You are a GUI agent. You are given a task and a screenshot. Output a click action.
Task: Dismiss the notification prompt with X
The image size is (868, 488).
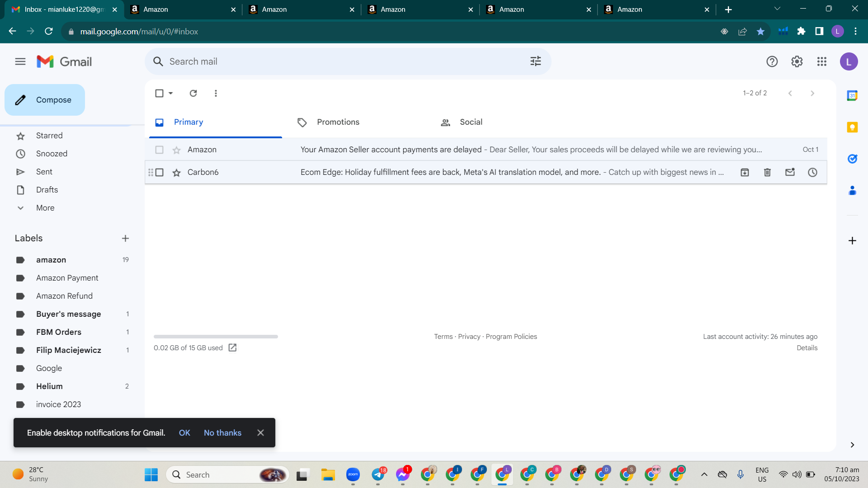pos(260,433)
